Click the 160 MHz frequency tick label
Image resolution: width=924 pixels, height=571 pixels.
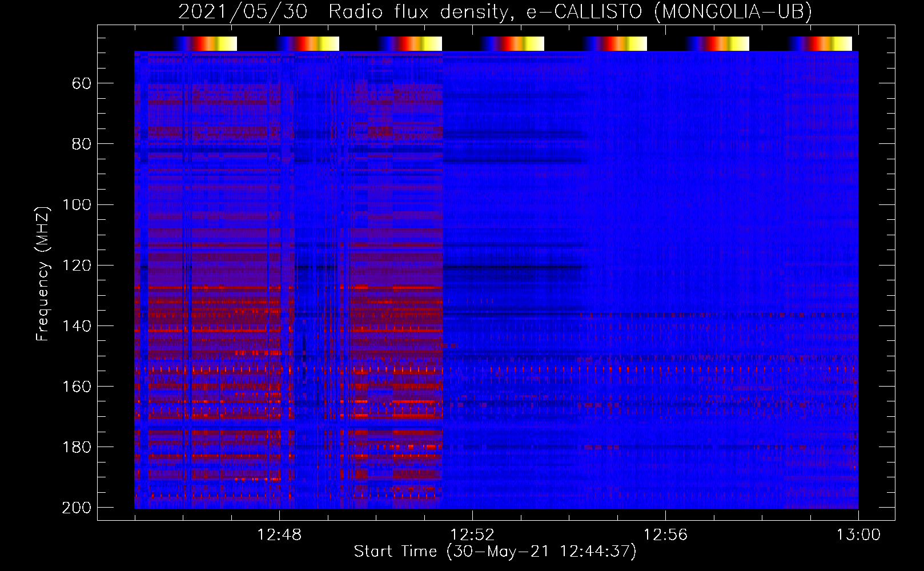(x=77, y=387)
